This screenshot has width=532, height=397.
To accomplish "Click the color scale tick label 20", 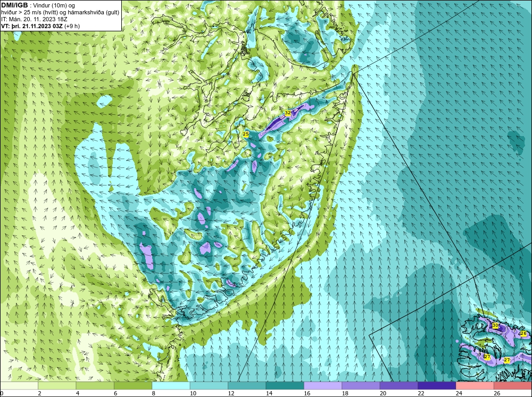I will tap(383, 393).
